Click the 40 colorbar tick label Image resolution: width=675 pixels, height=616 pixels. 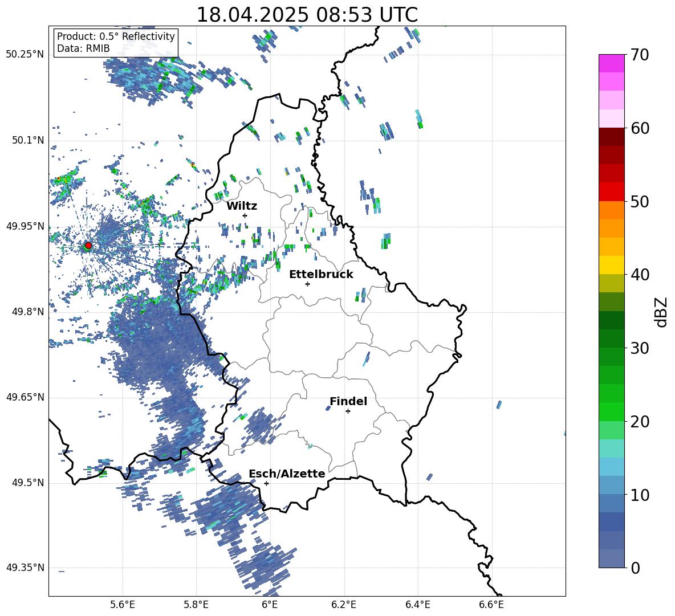click(x=640, y=275)
